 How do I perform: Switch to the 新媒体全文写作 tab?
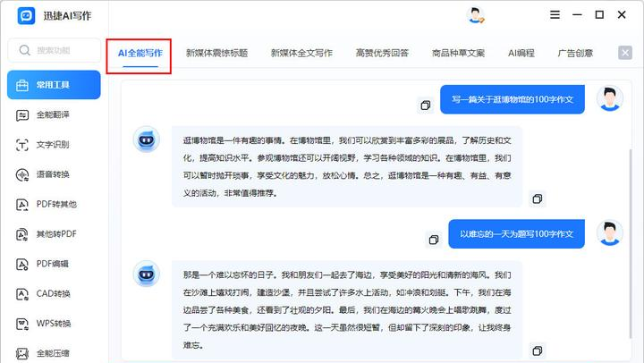(301, 53)
